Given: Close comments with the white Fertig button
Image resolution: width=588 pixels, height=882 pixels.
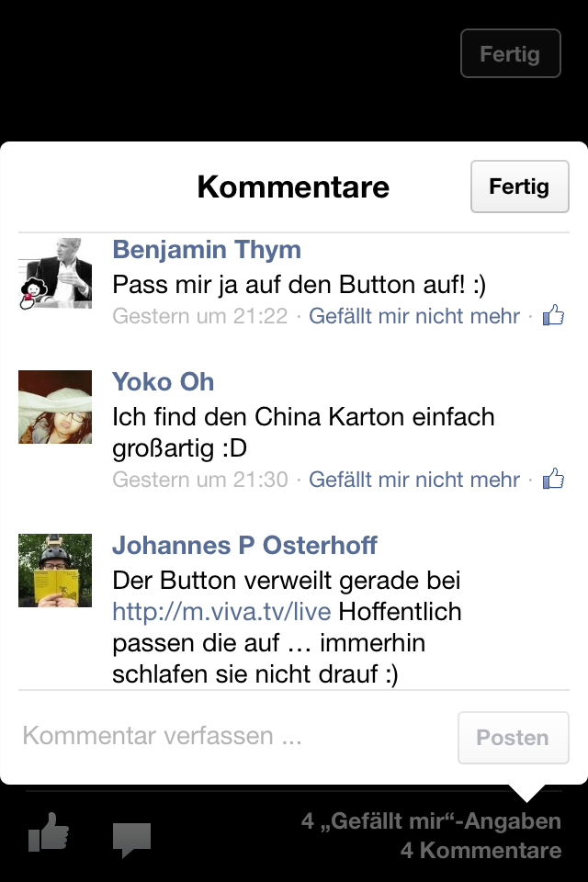Looking at the screenshot, I should (519, 187).
